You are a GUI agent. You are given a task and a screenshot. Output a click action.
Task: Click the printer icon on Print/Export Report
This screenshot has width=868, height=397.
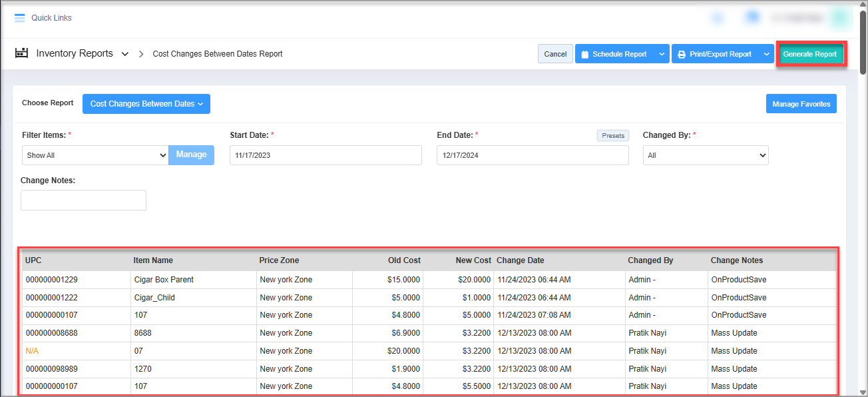coord(681,55)
